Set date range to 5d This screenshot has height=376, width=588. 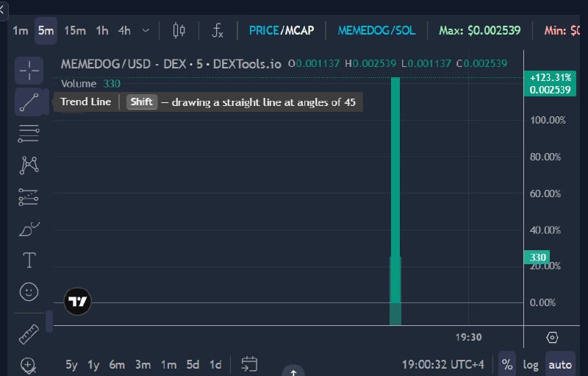[x=193, y=364]
